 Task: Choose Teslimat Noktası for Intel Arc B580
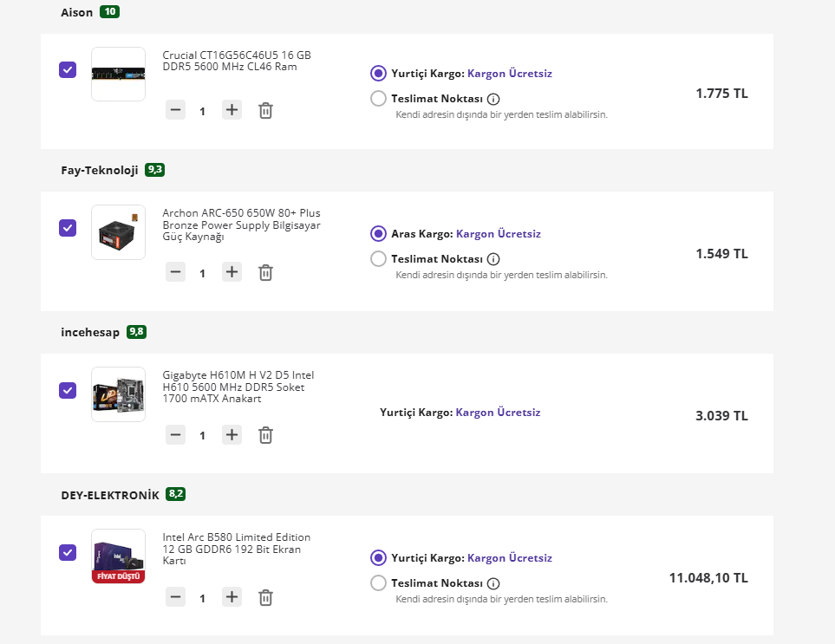point(378,583)
